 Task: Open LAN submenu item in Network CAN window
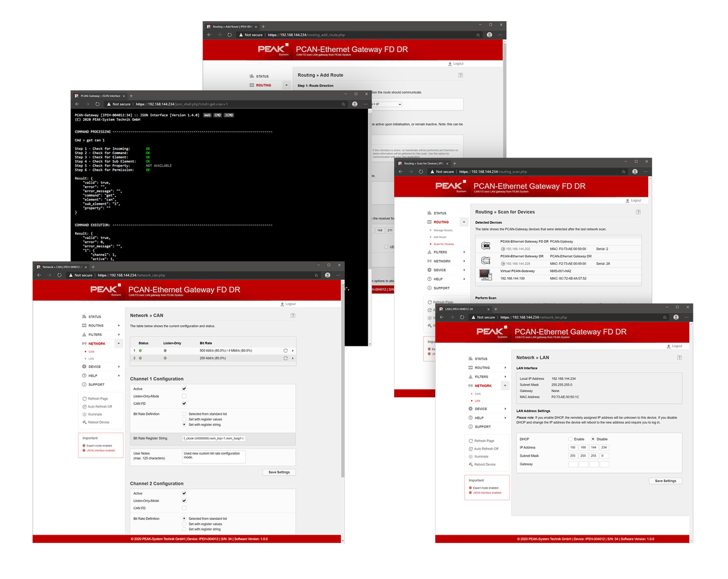pyautogui.click(x=91, y=359)
